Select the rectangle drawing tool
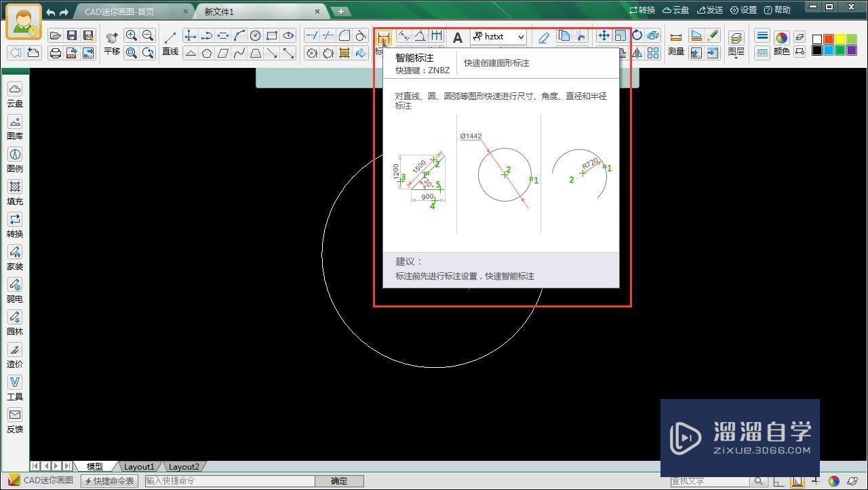This screenshot has height=490, width=868. [x=272, y=36]
